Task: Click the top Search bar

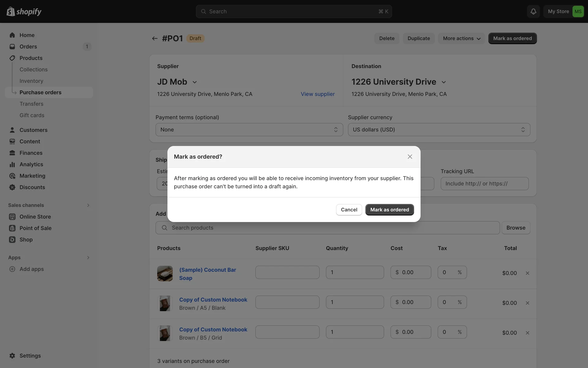Action: click(293, 11)
